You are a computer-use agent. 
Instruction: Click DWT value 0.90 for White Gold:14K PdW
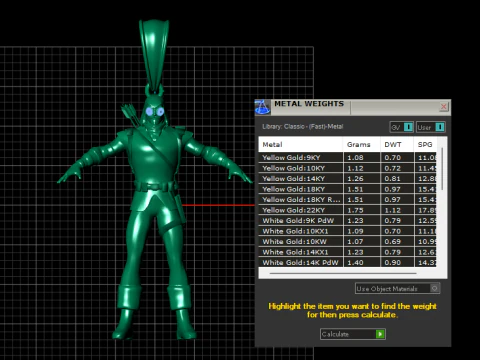click(393, 262)
